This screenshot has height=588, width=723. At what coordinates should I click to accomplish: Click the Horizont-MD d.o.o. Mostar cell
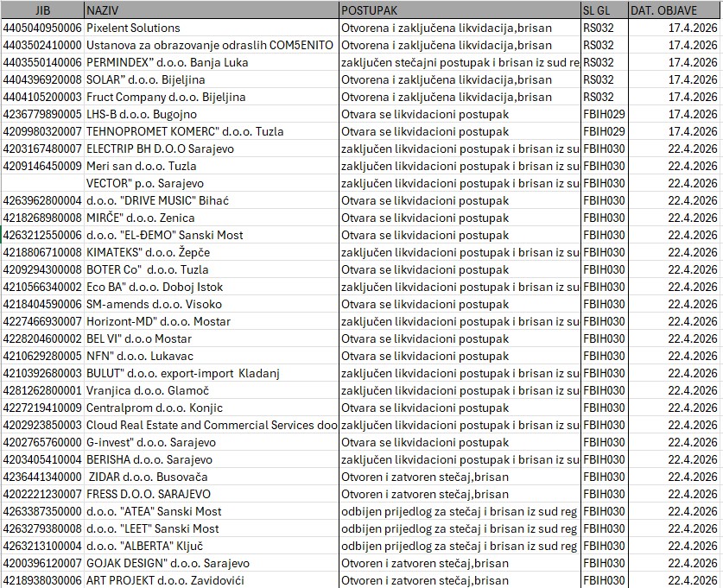[x=211, y=321]
